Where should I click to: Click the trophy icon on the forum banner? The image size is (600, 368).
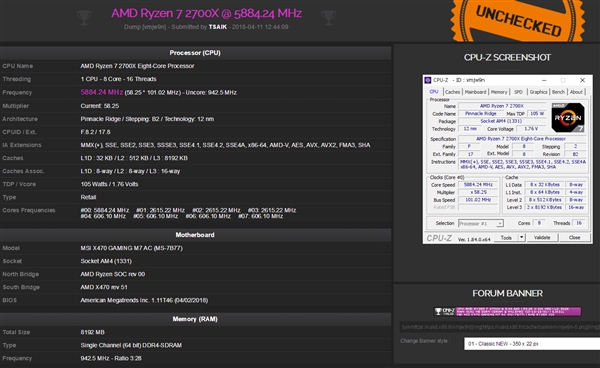click(x=438, y=311)
